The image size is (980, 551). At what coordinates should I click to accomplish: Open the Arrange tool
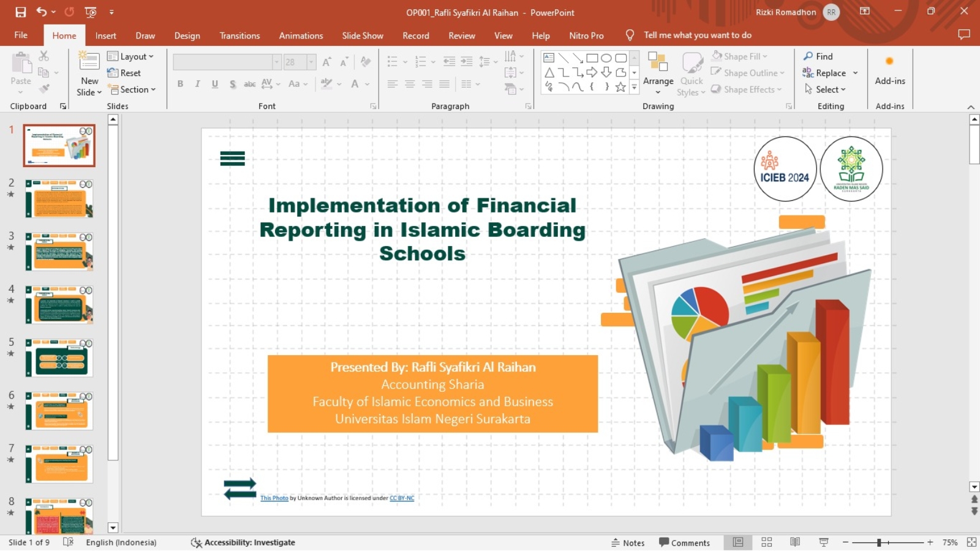[658, 73]
